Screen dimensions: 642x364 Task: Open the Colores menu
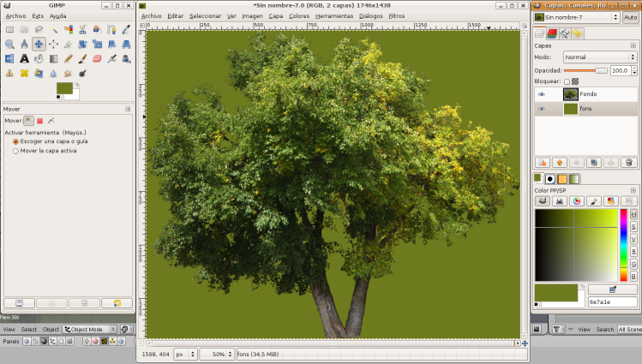coord(299,16)
